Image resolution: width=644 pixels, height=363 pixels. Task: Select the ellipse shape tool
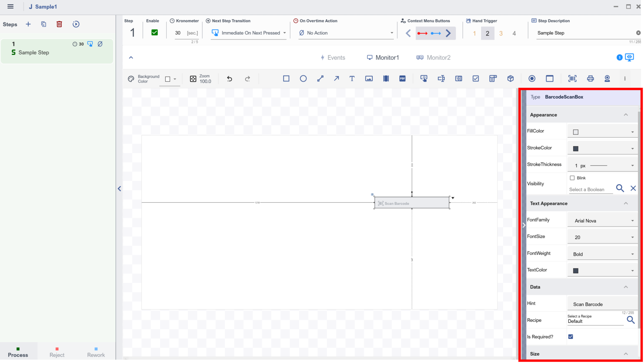click(303, 79)
